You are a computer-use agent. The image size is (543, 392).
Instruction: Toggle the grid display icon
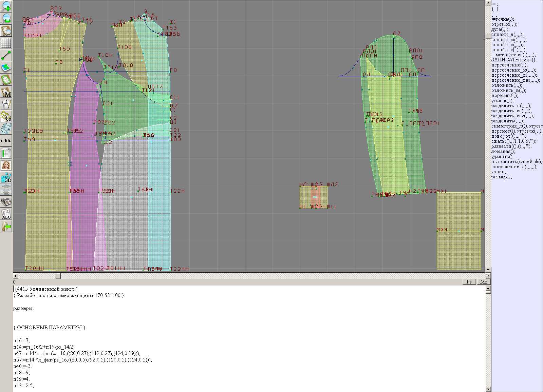pyautogui.click(x=6, y=43)
